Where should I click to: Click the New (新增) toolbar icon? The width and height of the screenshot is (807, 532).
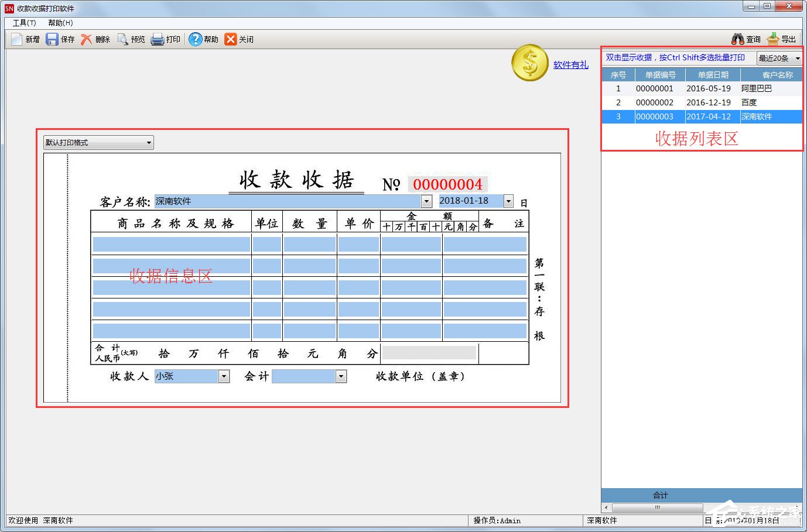pyautogui.click(x=17, y=39)
